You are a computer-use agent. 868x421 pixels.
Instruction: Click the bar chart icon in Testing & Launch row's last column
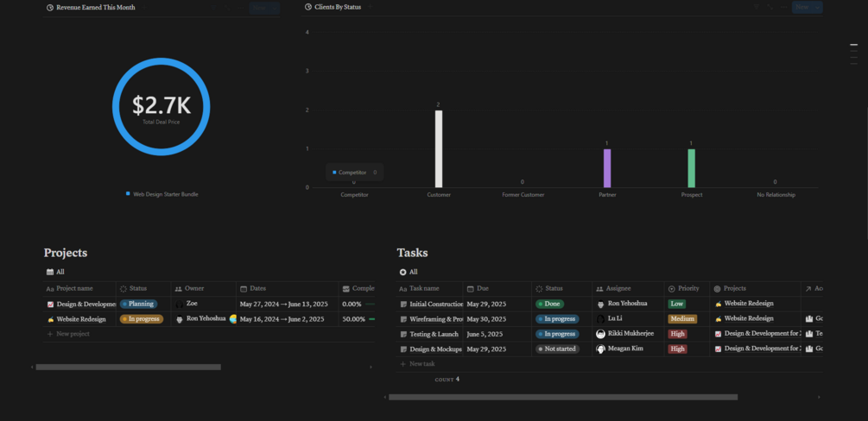point(809,334)
